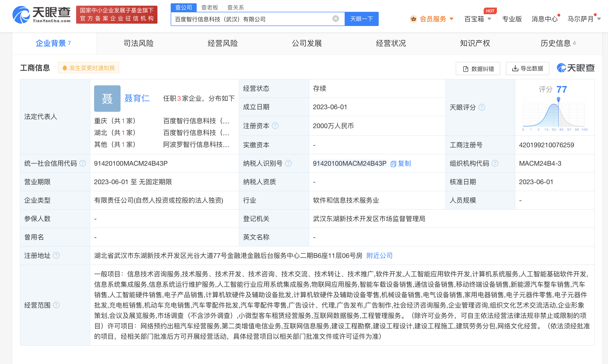Click the TianYanCha logo in header

tap(41, 15)
